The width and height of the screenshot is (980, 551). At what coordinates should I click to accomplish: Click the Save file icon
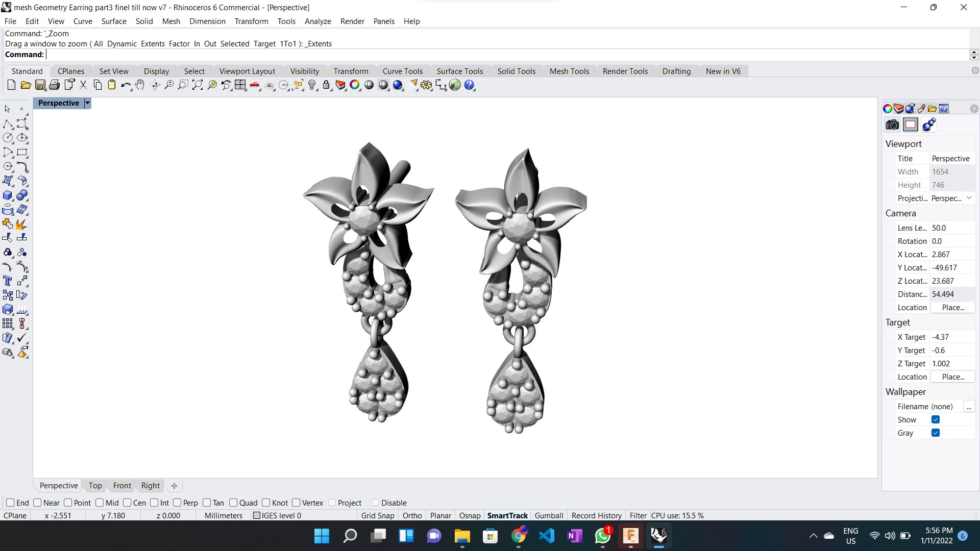pyautogui.click(x=40, y=85)
